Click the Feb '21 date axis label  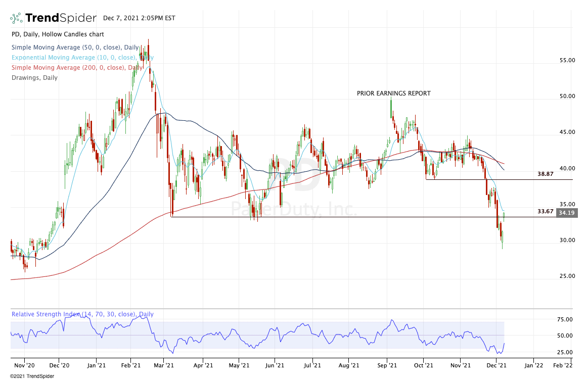tap(131, 365)
